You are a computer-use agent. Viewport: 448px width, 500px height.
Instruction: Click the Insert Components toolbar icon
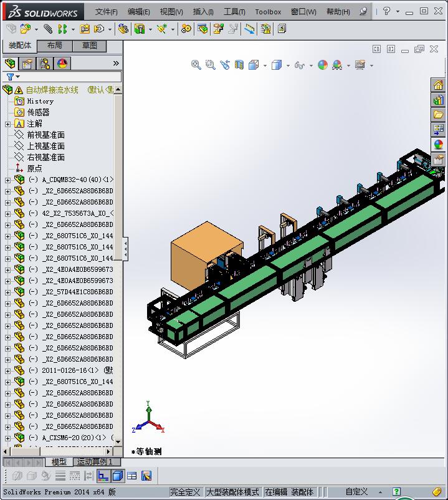[26, 29]
